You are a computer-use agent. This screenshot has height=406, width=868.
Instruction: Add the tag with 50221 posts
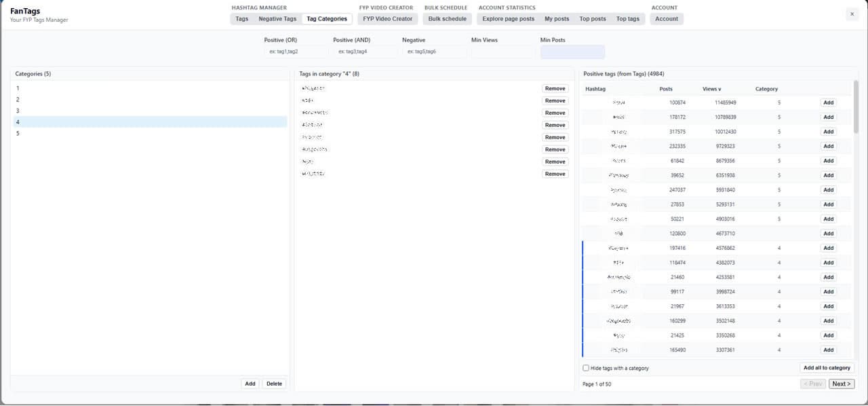828,219
